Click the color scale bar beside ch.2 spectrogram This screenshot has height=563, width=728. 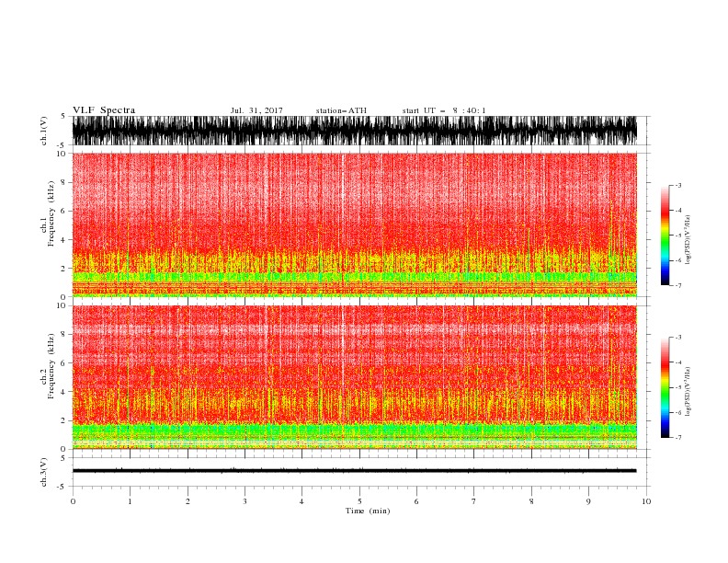[665, 387]
